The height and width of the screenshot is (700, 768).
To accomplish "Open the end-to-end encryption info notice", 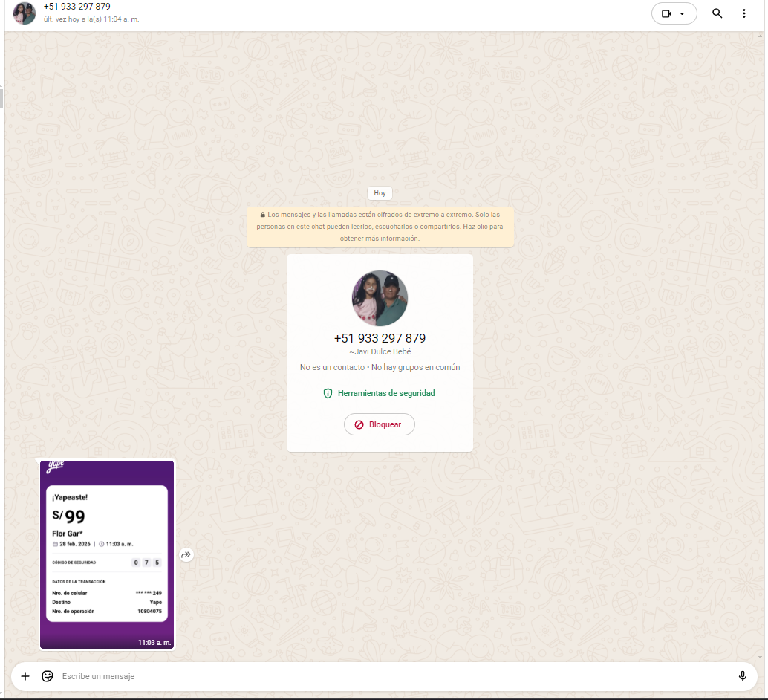I will tap(380, 227).
